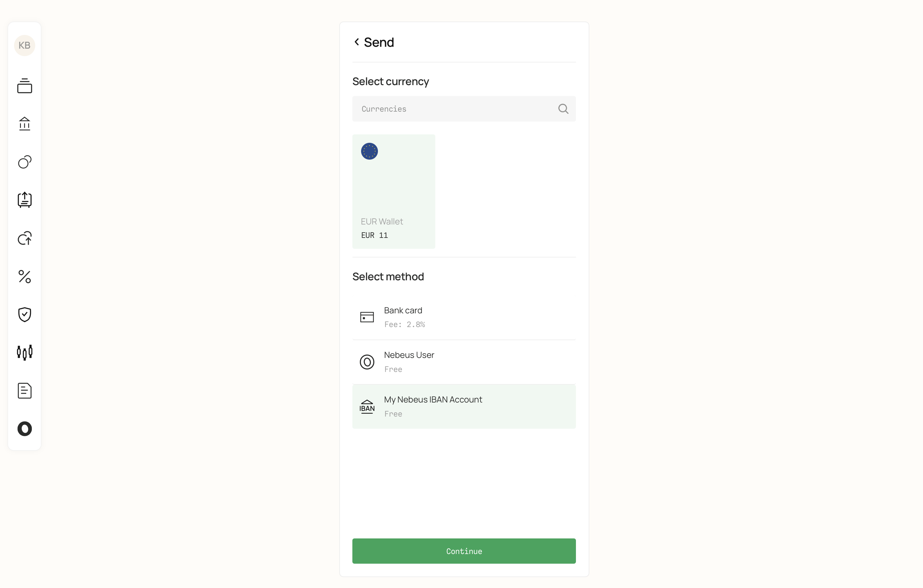Open the candlestick trading sidebar icon
923x588 pixels.
[x=25, y=352]
